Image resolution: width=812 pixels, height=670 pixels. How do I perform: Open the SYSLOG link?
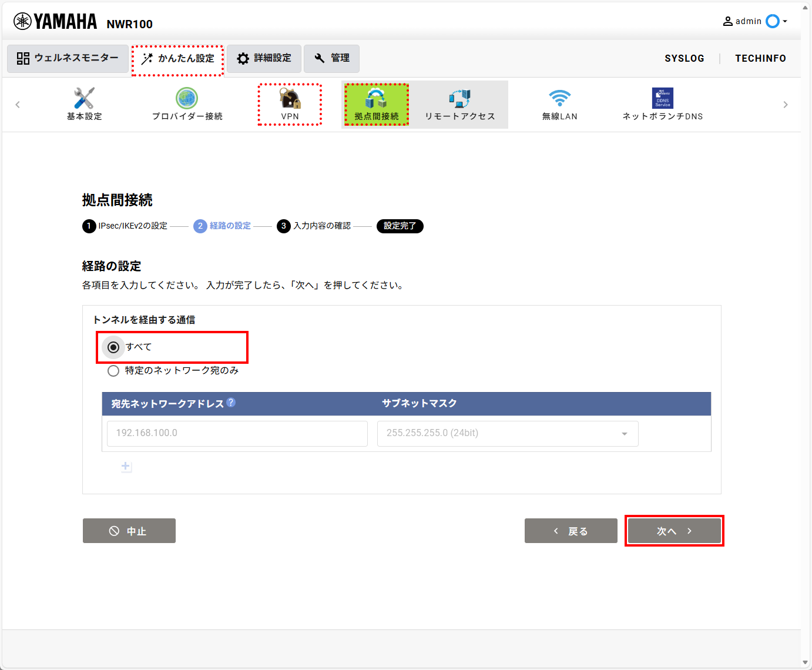685,58
